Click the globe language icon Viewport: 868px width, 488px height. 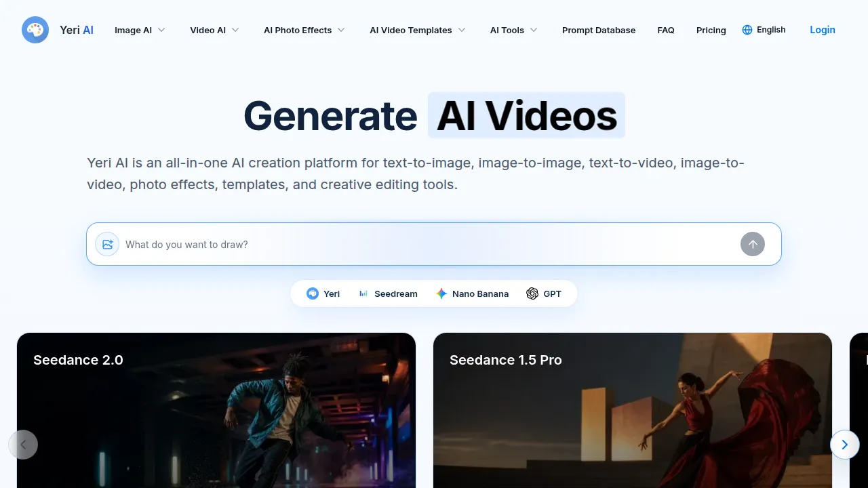click(x=747, y=30)
